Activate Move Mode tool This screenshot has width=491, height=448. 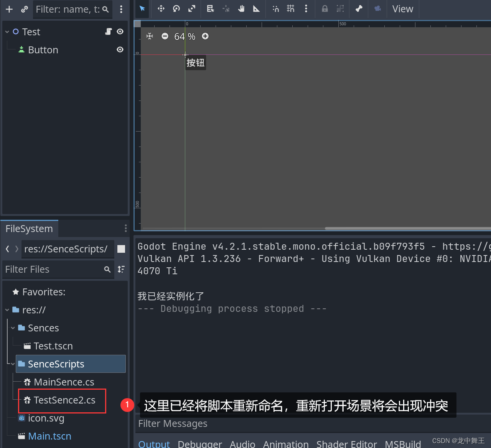tap(161, 9)
